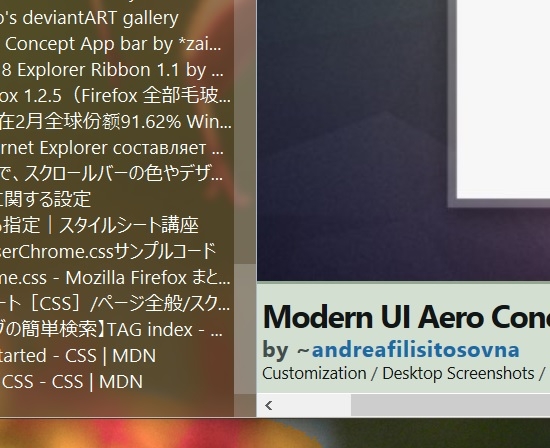The width and height of the screenshot is (550, 448).
Task: Open userChrome.cssサンプルコード bookmark
Action: [108, 251]
